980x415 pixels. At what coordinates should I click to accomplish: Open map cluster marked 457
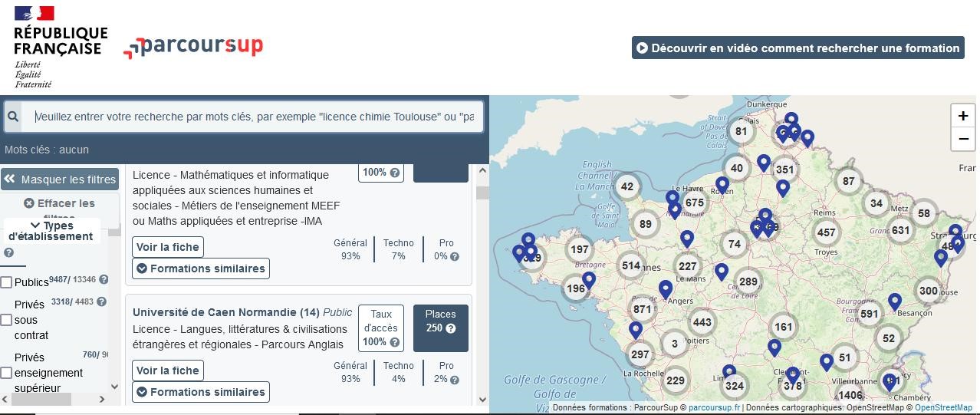tap(826, 232)
